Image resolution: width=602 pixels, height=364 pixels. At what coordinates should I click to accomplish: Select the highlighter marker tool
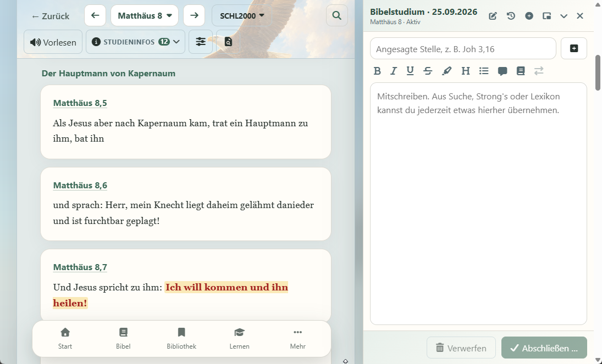[446, 71]
